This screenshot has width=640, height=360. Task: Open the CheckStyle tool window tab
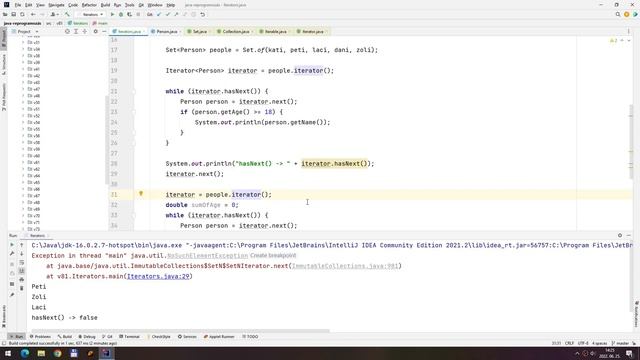(159, 337)
